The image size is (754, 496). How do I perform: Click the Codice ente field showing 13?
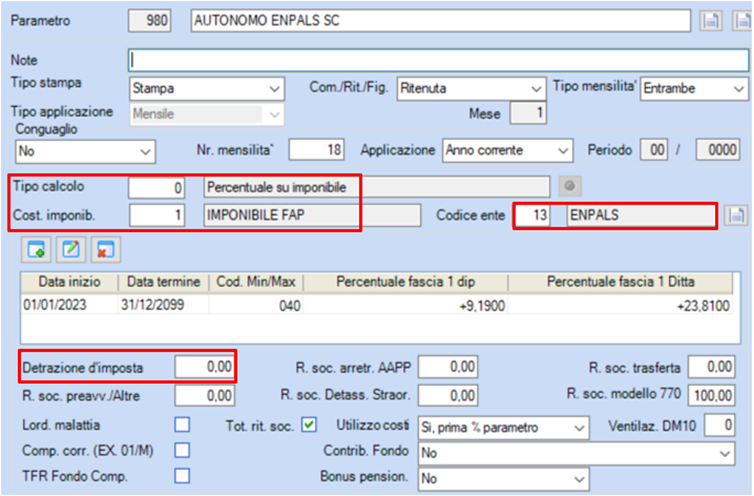pos(533,215)
